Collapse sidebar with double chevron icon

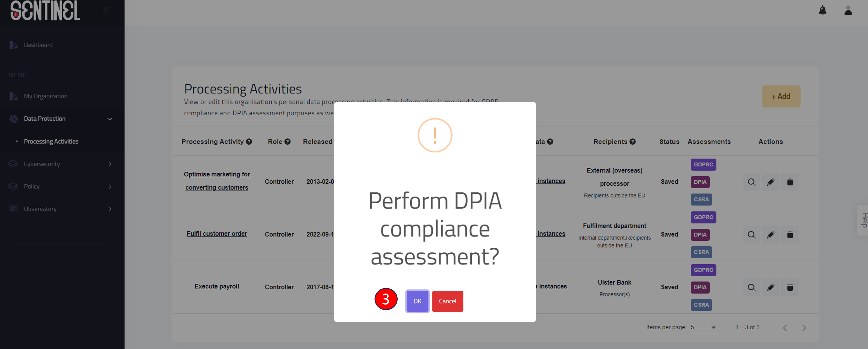(106, 10)
